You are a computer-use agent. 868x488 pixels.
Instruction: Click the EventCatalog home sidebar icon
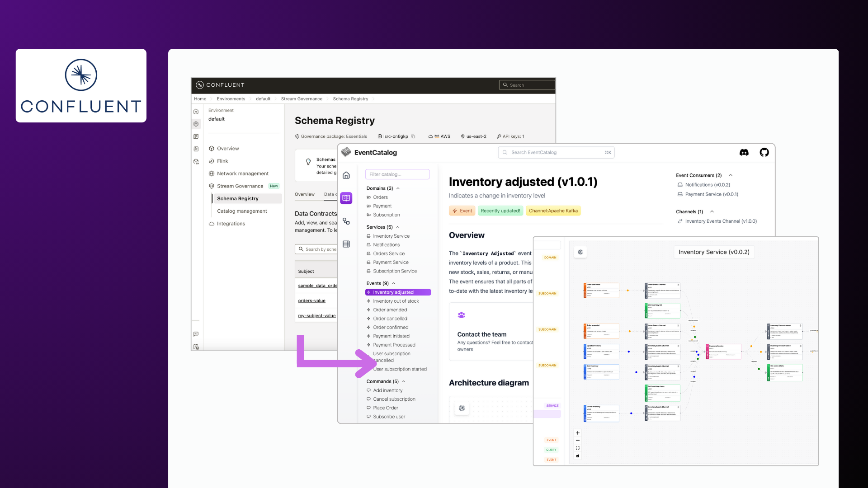coord(346,175)
